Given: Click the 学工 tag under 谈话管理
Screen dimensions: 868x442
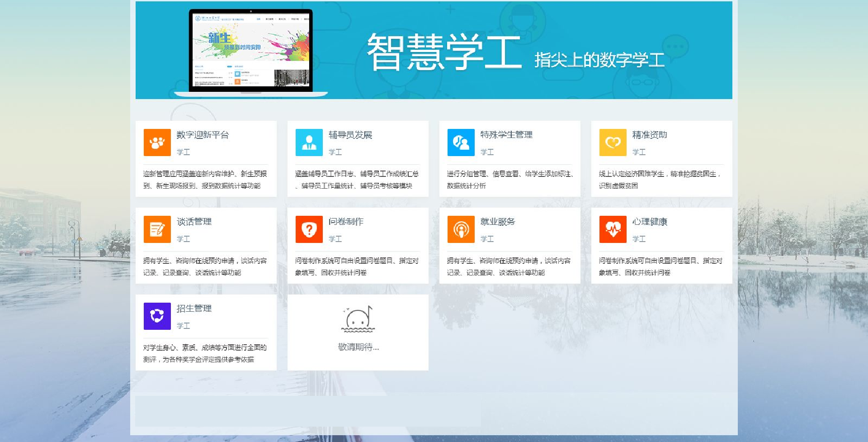Looking at the screenshot, I should point(183,239).
